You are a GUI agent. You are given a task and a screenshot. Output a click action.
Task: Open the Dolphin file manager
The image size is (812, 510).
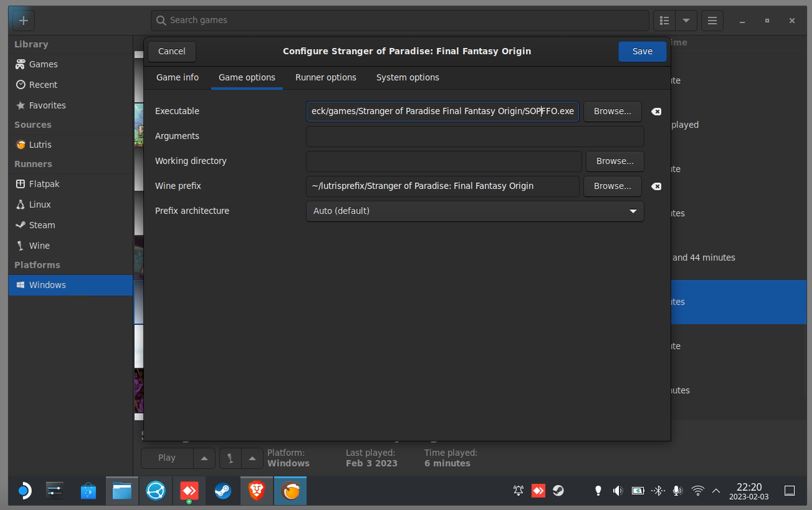tap(122, 491)
